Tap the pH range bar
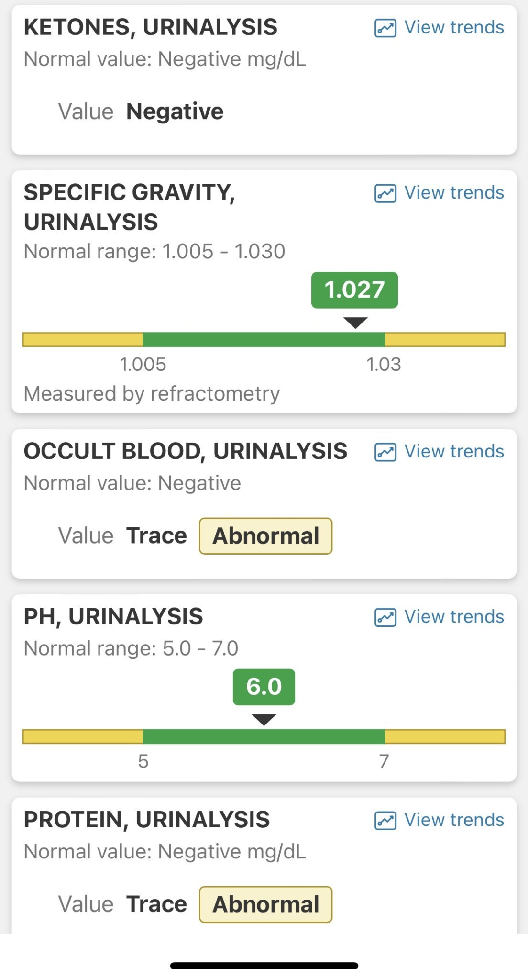Image resolution: width=528 pixels, height=980 pixels. (264, 736)
